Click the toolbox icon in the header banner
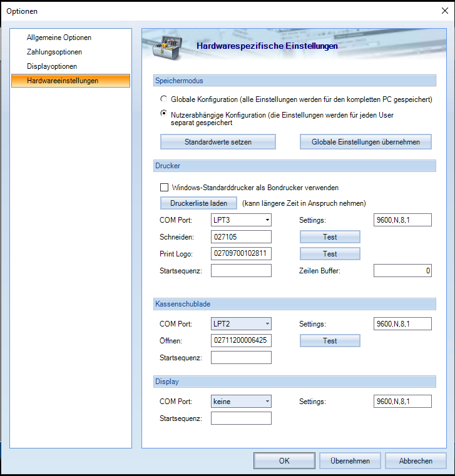The width and height of the screenshot is (455, 476). coord(170,44)
